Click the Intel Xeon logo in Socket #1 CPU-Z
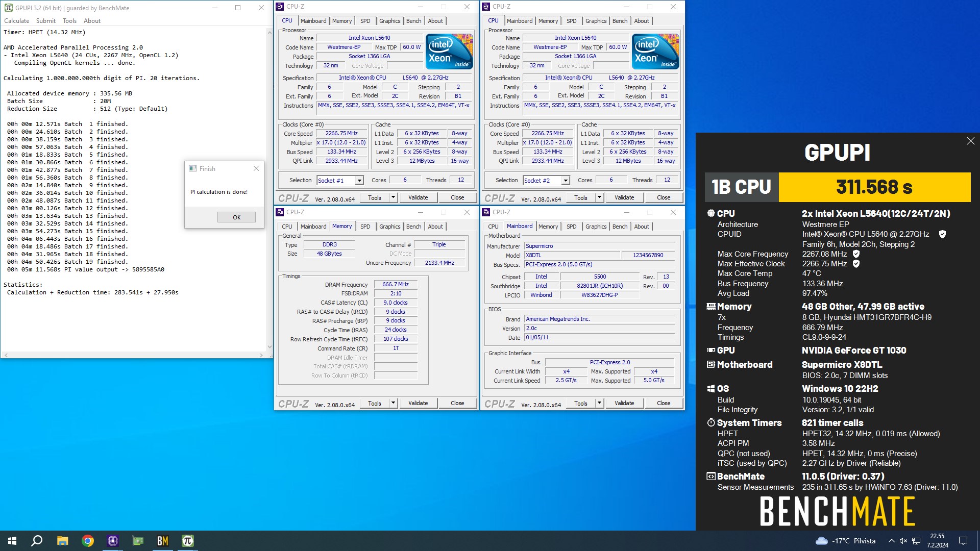The width and height of the screenshot is (980, 551). (449, 52)
